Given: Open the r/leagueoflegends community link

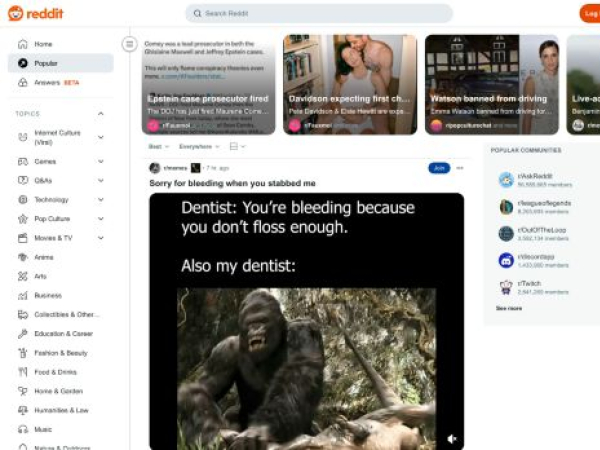Looking at the screenshot, I should pyautogui.click(x=544, y=203).
